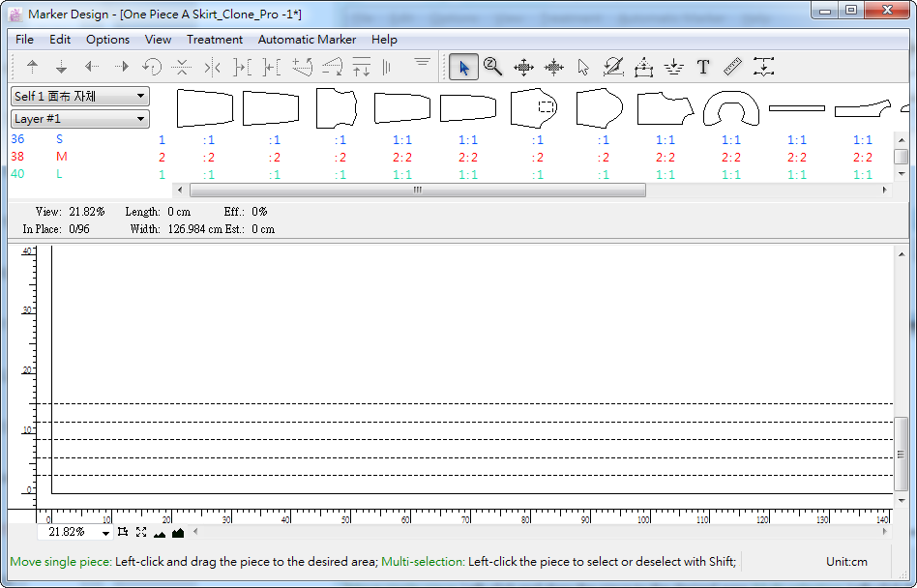Click the move-up arrow toolbar icon
This screenshot has width=917, height=588.
32,67
